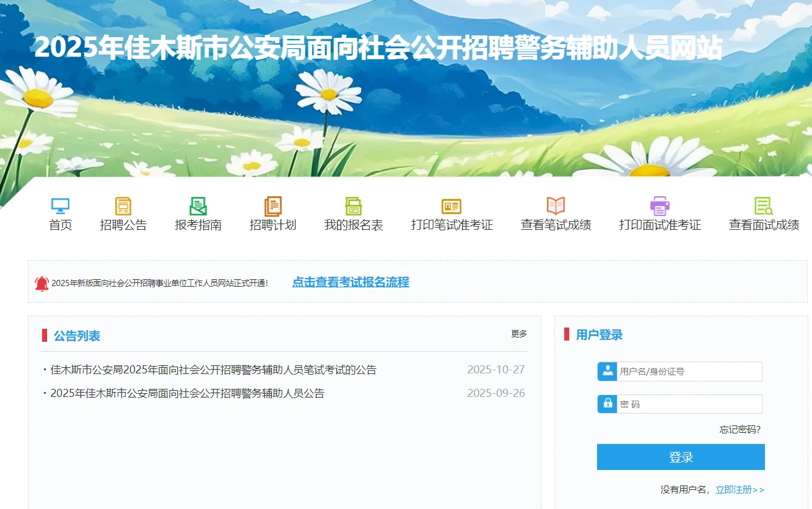Click the 打印面试准考证 purple printer icon

coord(660,206)
